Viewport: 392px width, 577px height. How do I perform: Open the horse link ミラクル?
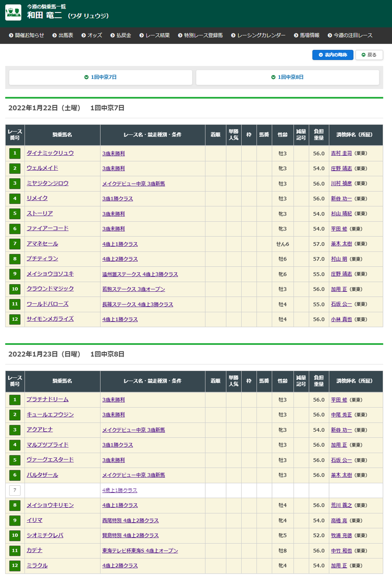pos(37,565)
